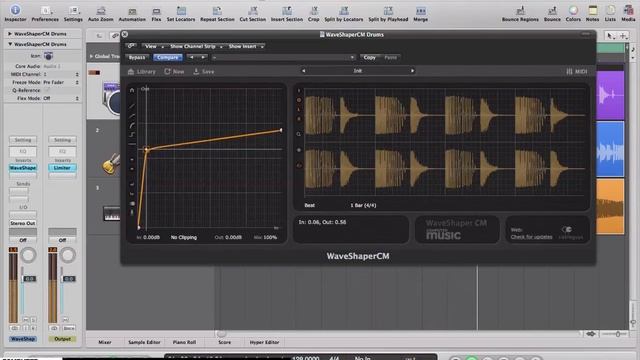Toggle the Q-Reference checkbox
The height and width of the screenshot is (360, 640).
[x=46, y=90]
